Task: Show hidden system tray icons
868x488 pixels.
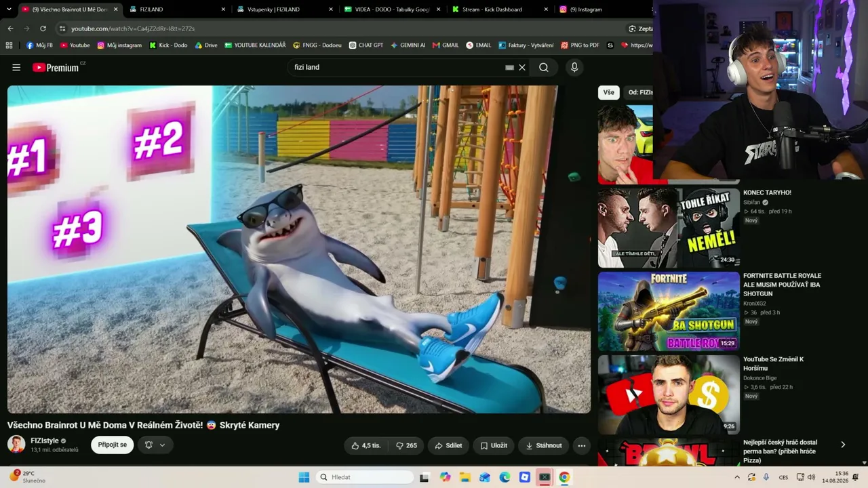Action: [x=737, y=477]
